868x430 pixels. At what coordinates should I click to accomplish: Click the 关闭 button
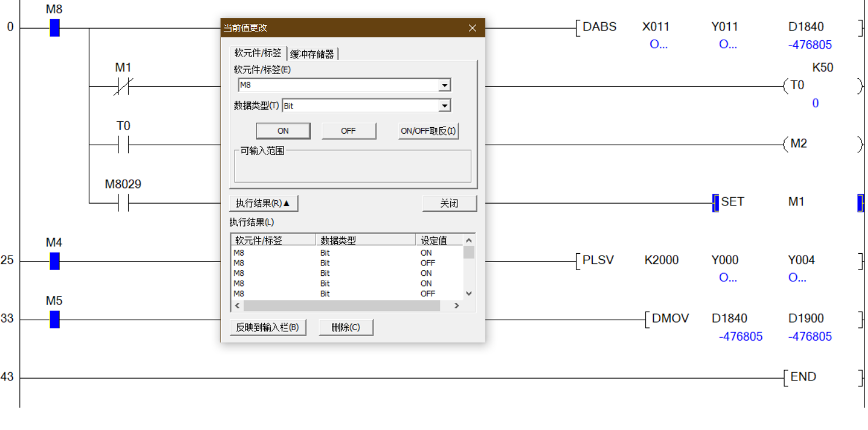tap(449, 203)
